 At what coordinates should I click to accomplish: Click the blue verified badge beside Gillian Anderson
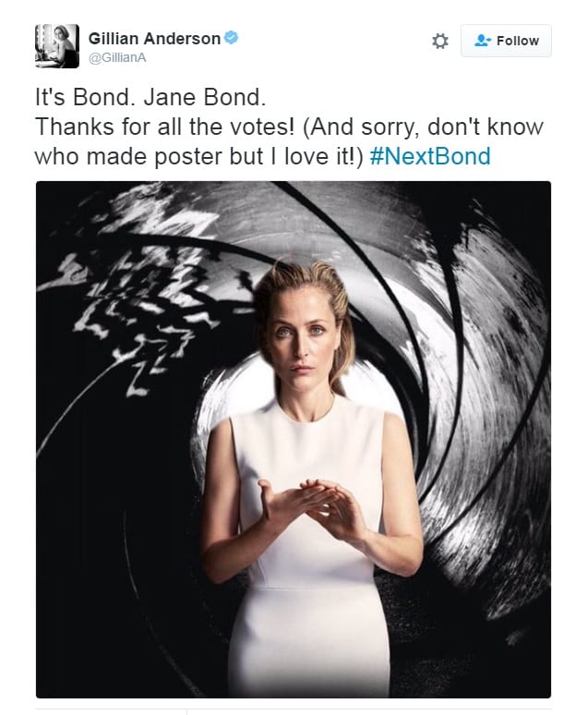pyautogui.click(x=232, y=37)
